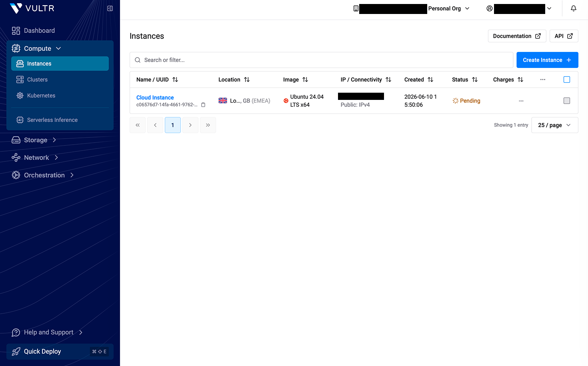Open the Documentation link button

pos(517,36)
